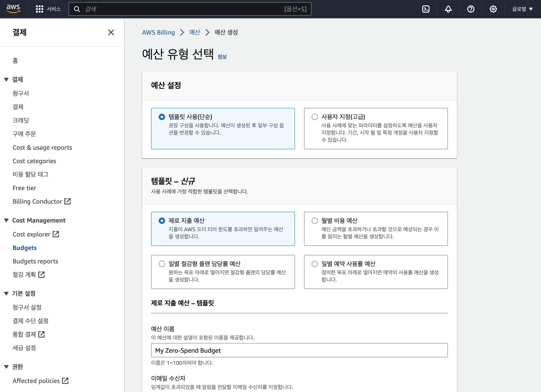The width and height of the screenshot is (541, 392).
Task: Open Cost explorer link
Action: click(31, 234)
